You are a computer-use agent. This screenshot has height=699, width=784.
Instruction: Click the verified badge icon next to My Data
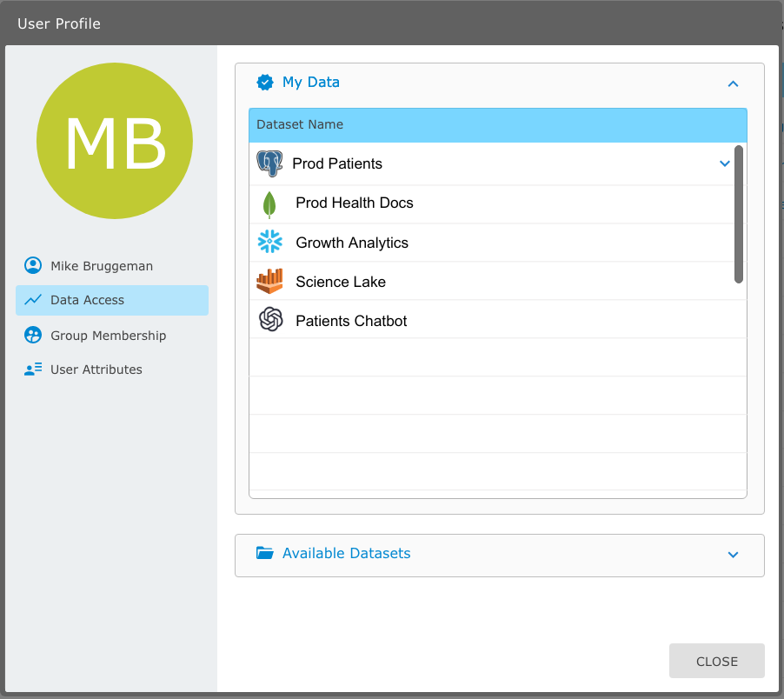tap(265, 83)
